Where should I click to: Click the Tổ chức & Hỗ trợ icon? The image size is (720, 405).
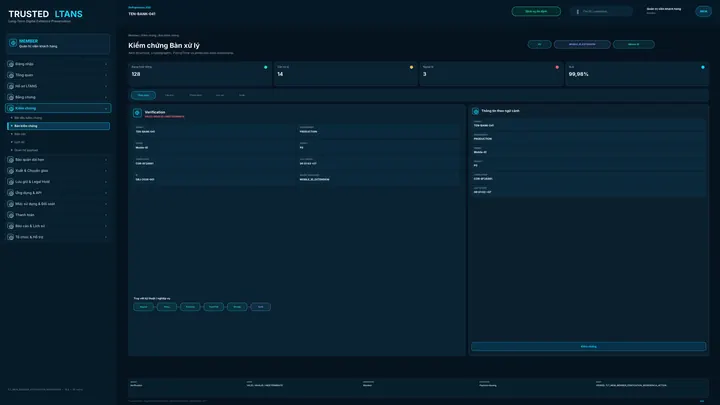pyautogui.click(x=11, y=237)
